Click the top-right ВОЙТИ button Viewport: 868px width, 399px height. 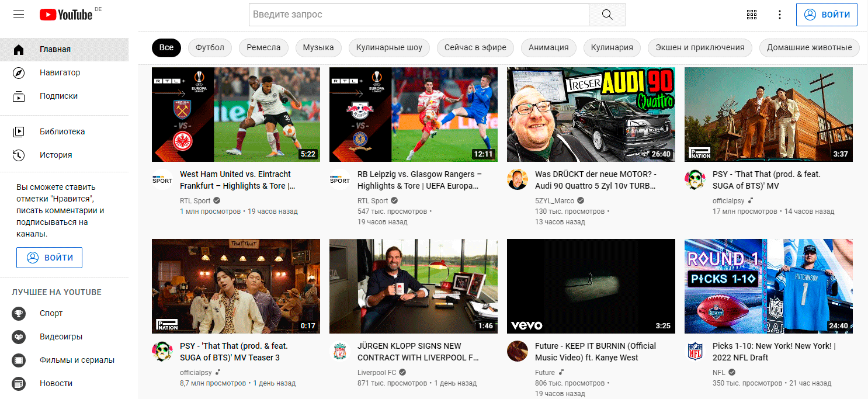[827, 15]
